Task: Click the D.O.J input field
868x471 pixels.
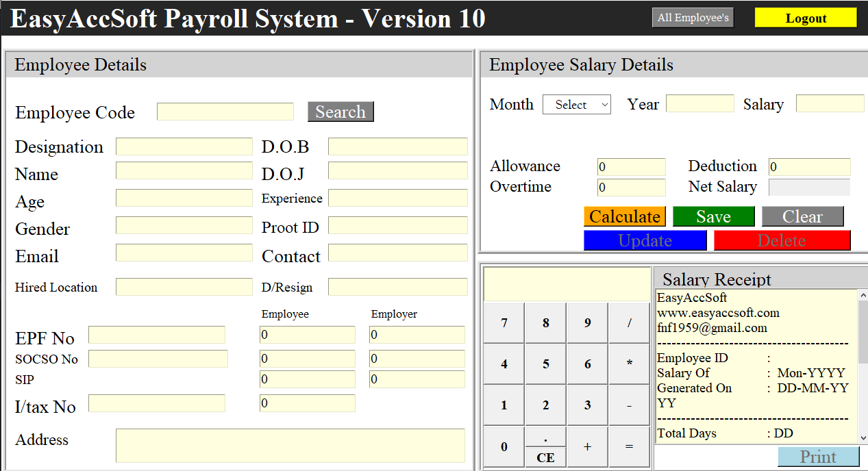Action: click(398, 170)
